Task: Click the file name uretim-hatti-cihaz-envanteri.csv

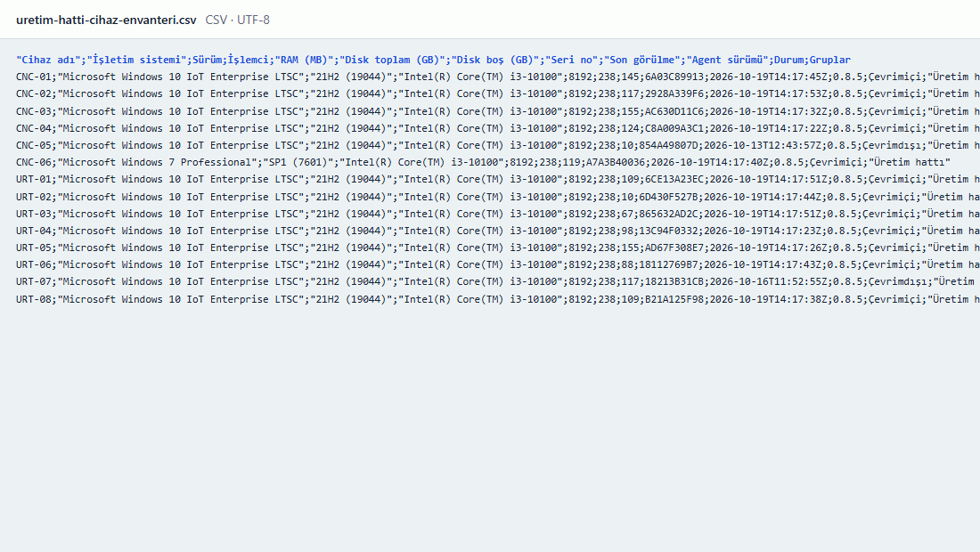Action: pyautogui.click(x=106, y=20)
